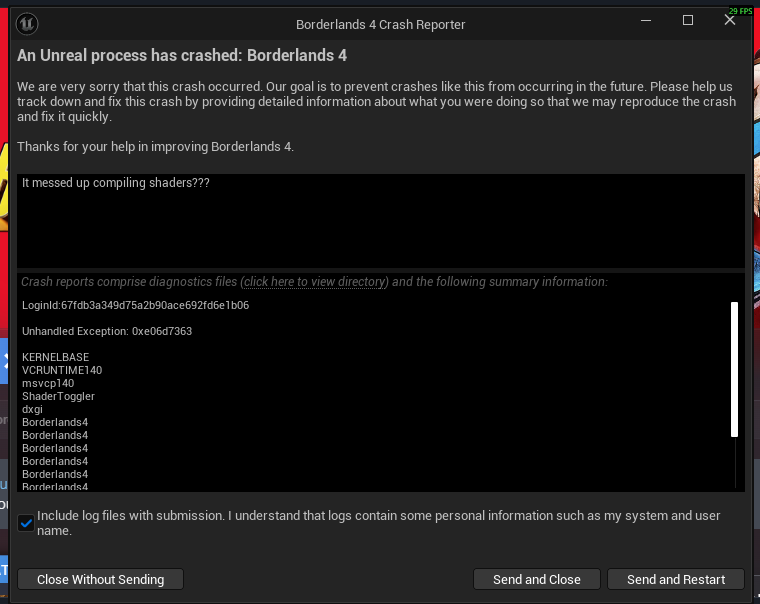This screenshot has height=604, width=760.
Task: Minimize the Crash Reporter window
Action: pyautogui.click(x=646, y=20)
